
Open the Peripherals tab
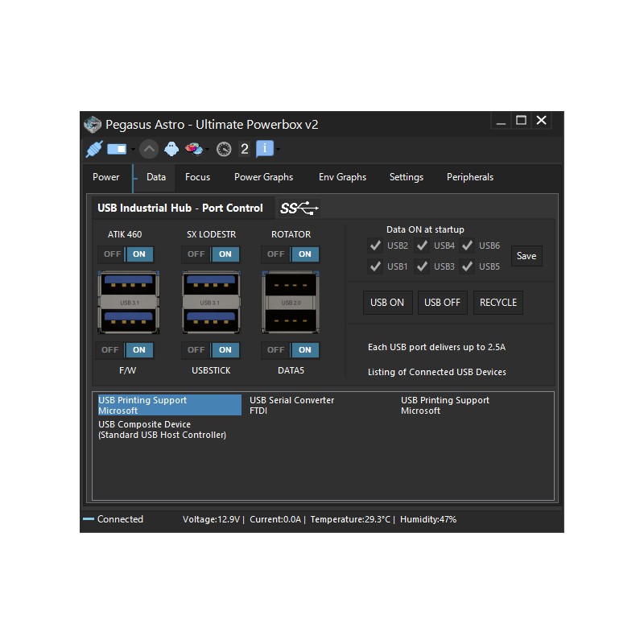pyautogui.click(x=470, y=177)
